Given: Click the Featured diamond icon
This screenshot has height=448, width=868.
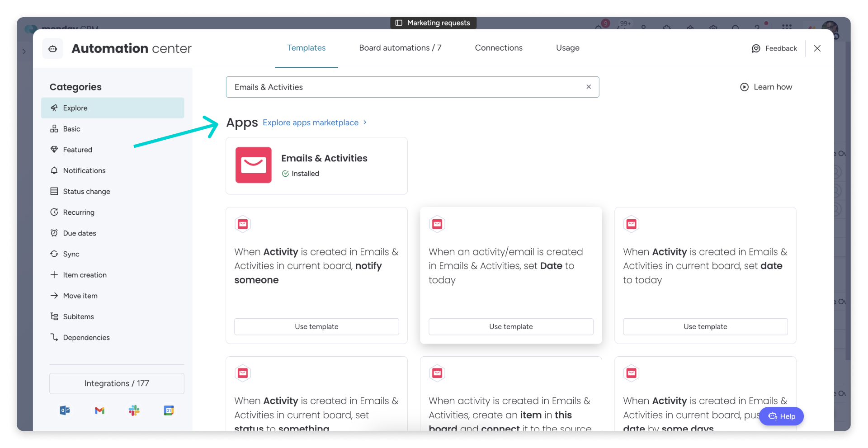Looking at the screenshot, I should tap(54, 149).
